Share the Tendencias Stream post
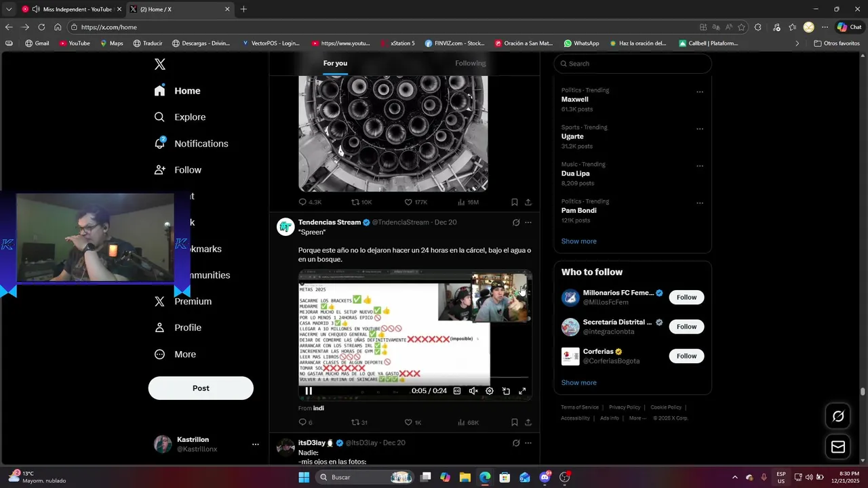The height and width of the screenshot is (488, 868). [528, 422]
